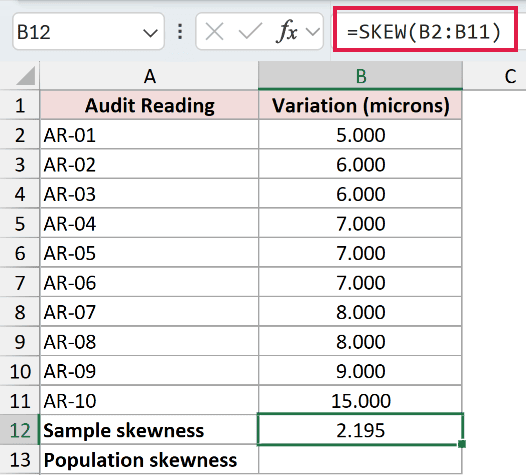Select row 1 header
Viewport: 526px width, 475px height.
click(x=20, y=105)
